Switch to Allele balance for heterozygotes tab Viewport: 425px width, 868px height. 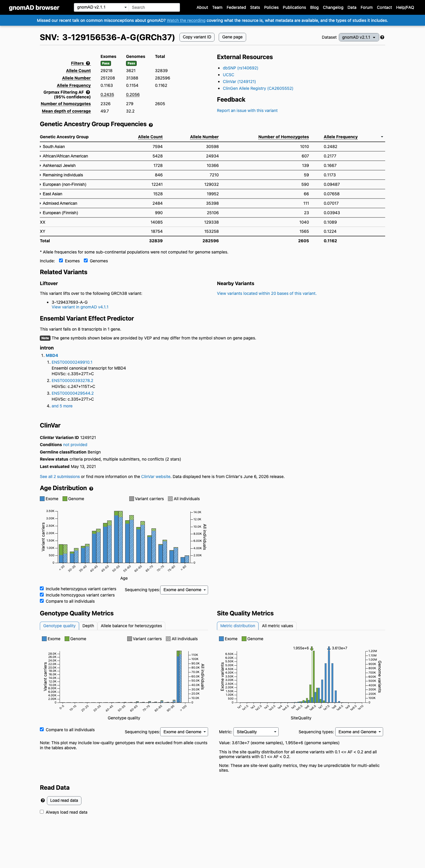[131, 626]
